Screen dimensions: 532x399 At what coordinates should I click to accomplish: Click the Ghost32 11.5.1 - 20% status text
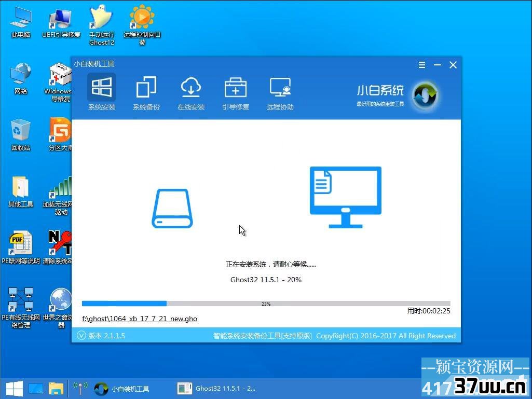266,280
